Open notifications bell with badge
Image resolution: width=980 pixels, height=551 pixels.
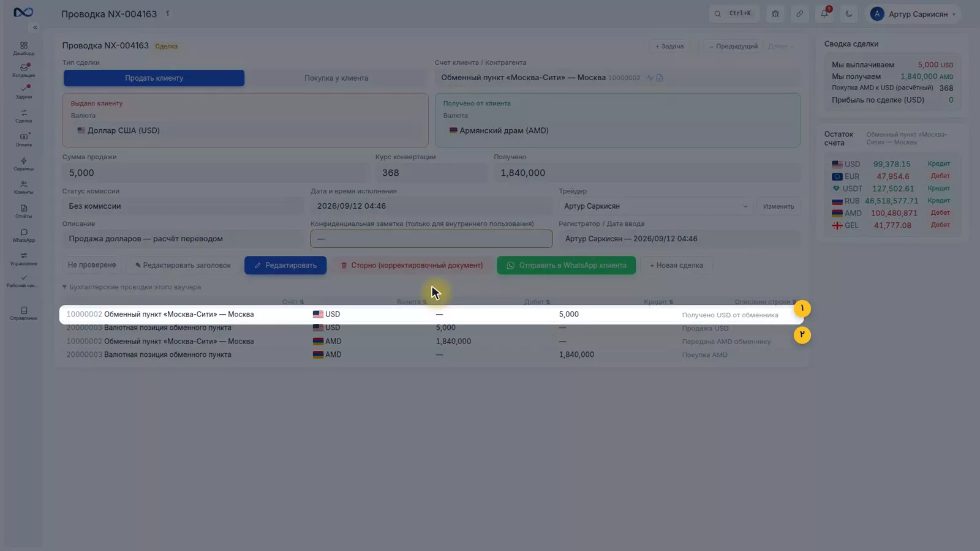pyautogui.click(x=824, y=13)
